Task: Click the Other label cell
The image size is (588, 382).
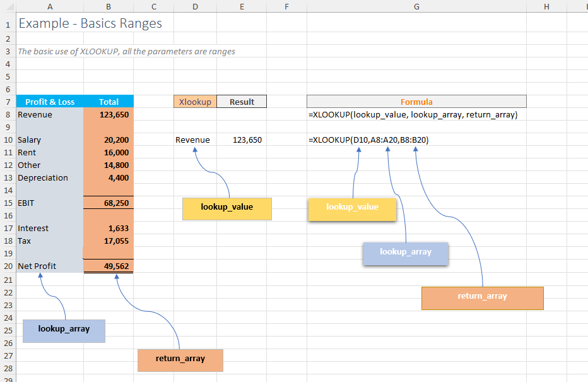Action: coord(50,165)
